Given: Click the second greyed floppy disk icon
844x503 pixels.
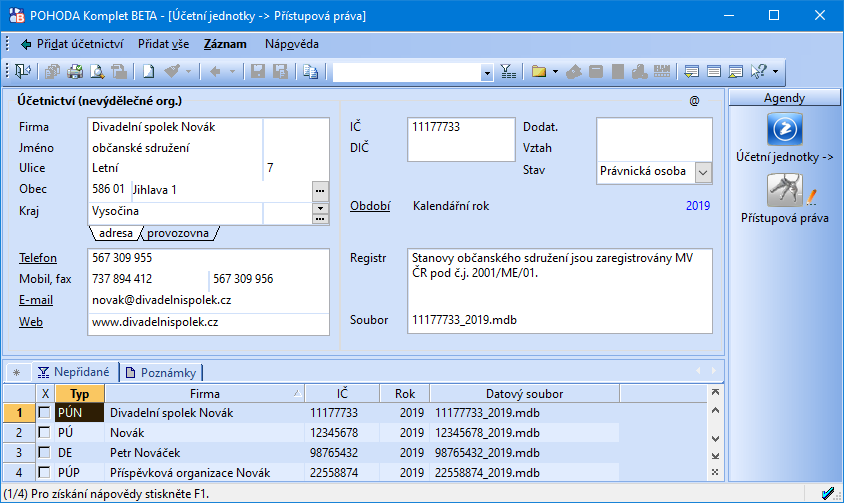Looking at the screenshot, I should point(280,72).
